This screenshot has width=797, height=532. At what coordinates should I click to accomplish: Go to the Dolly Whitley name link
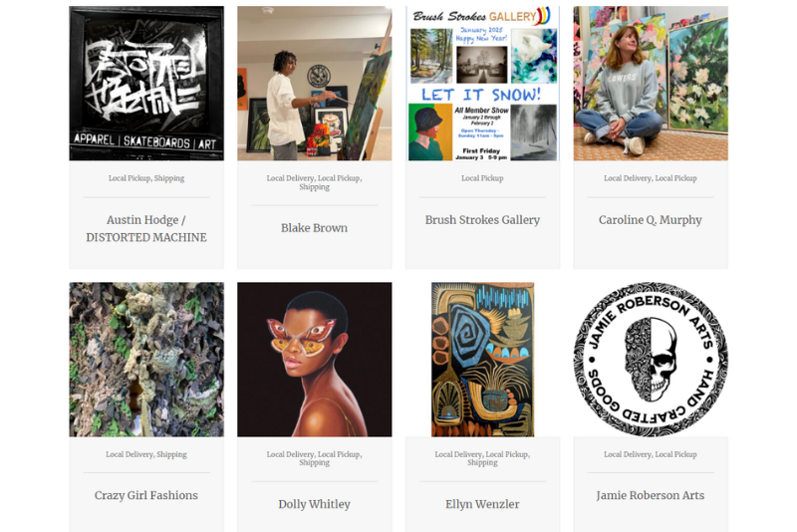point(314,504)
